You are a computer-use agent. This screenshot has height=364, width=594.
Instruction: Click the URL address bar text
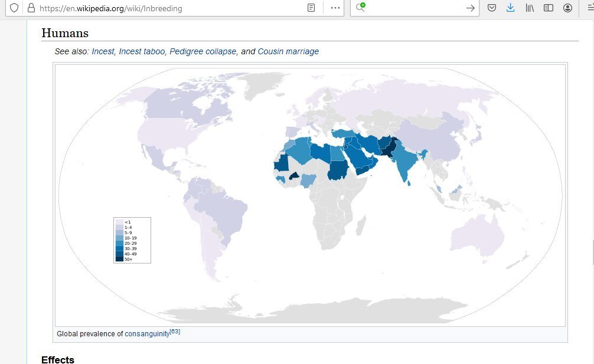[x=110, y=8]
